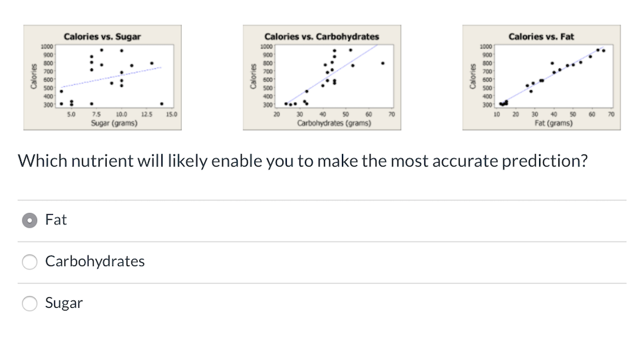This screenshot has width=644, height=345.
Task: Open the Calories vs. Sugar scatterplot
Action: click(x=102, y=78)
